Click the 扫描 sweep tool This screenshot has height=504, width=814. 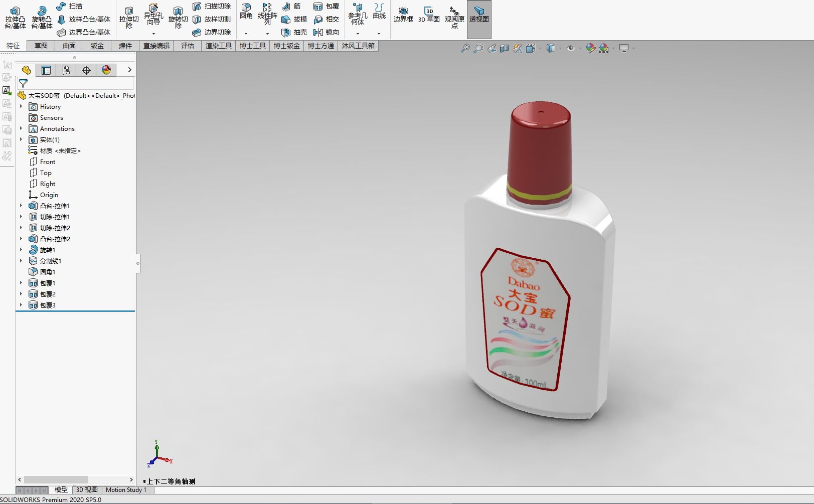70,6
